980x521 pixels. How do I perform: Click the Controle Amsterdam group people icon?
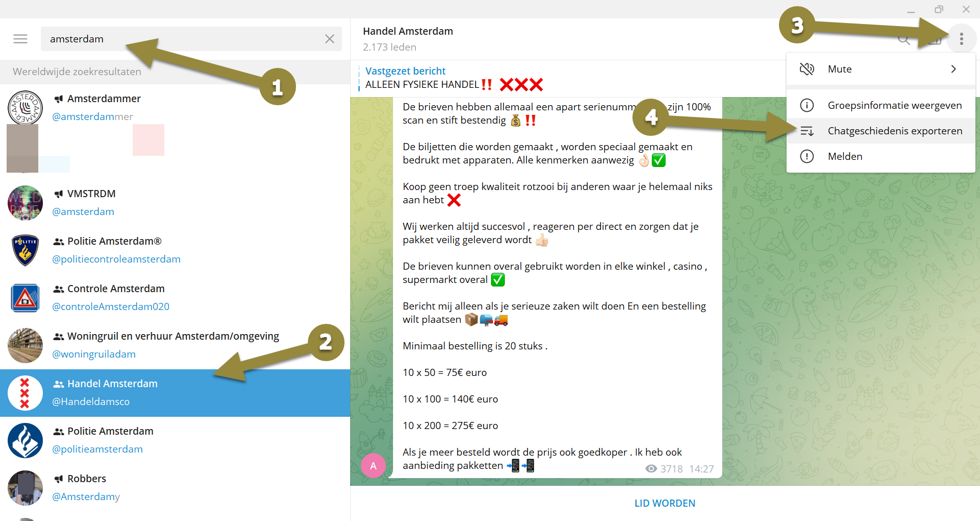click(59, 289)
